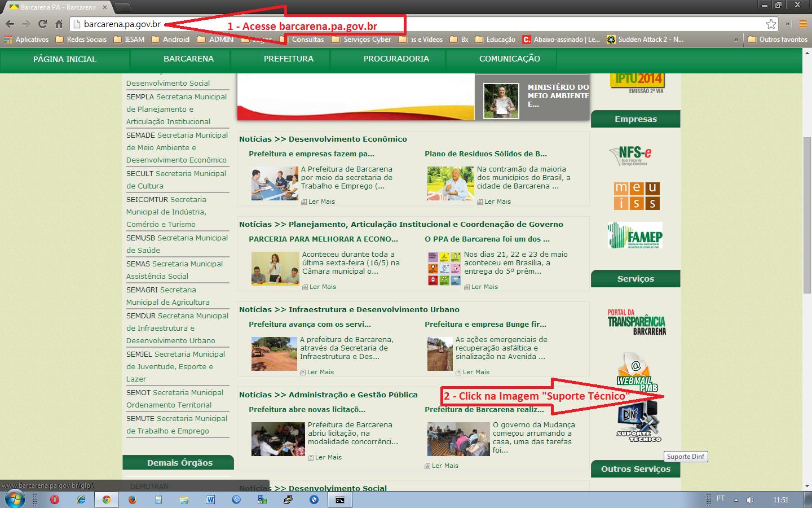Open 'O PPA de Barcarena foi um dos' headline
This screenshot has width=812, height=508.
click(487, 239)
